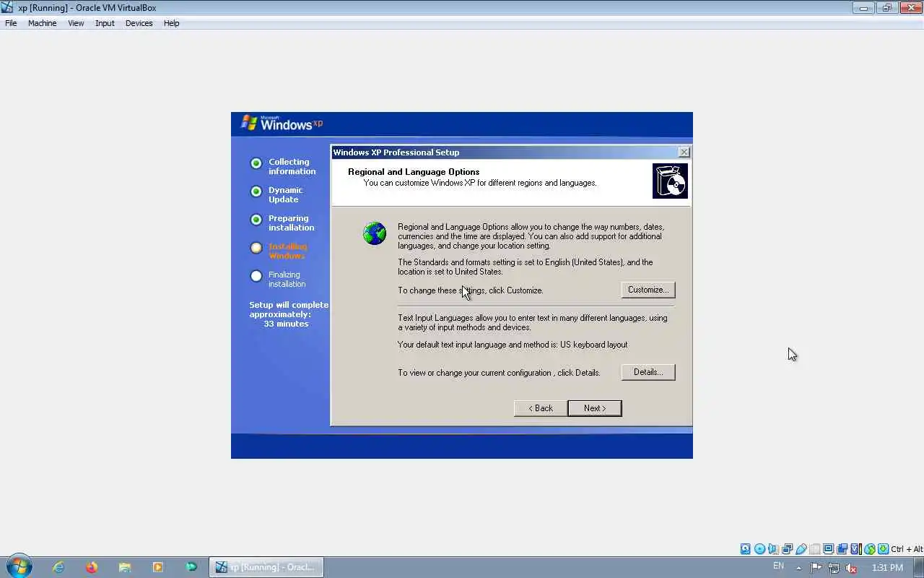Viewport: 924px width, 578px height.
Task: Click the Windows Start orb
Action: click(x=19, y=567)
